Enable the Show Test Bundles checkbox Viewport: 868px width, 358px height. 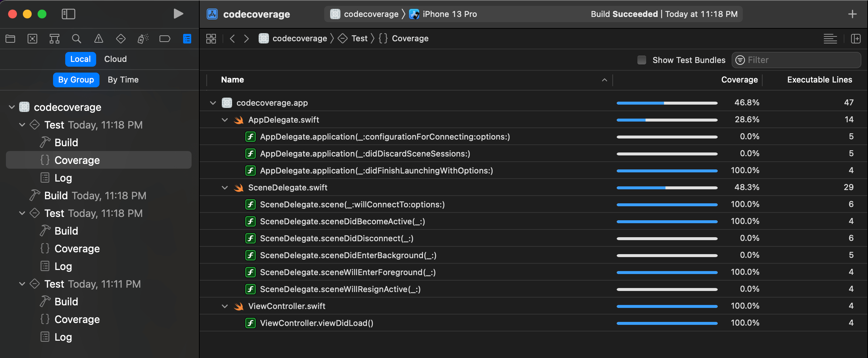[x=642, y=60]
